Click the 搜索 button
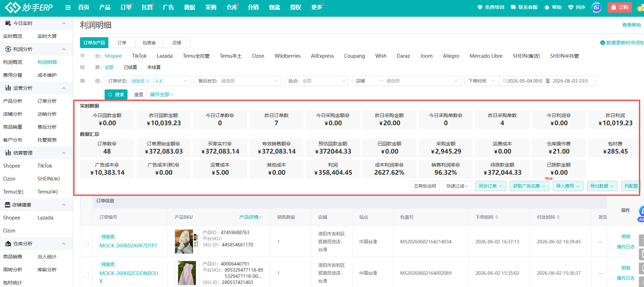Image resolution: width=644 pixels, height=287 pixels. (116, 95)
